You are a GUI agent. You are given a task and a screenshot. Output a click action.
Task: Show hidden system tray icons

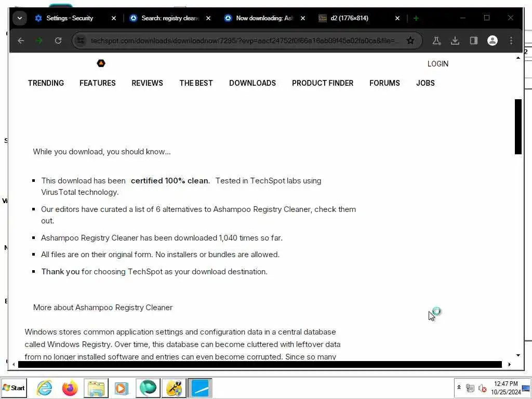459,388
